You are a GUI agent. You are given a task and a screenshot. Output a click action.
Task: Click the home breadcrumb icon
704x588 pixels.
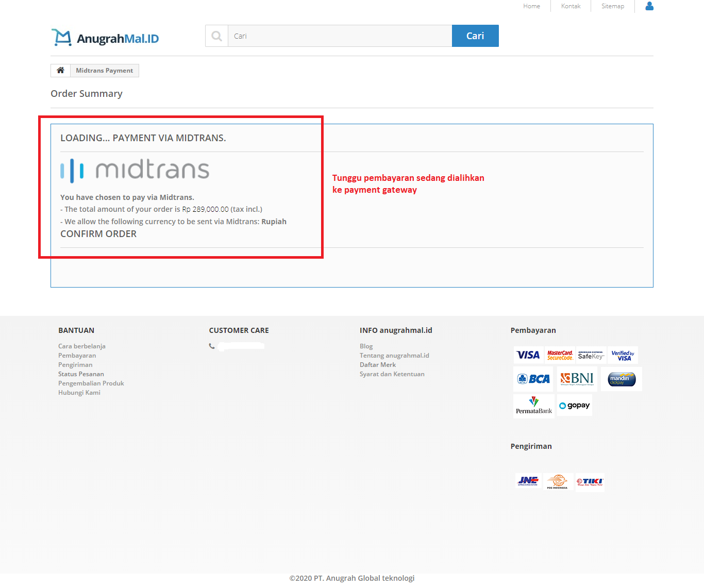60,70
